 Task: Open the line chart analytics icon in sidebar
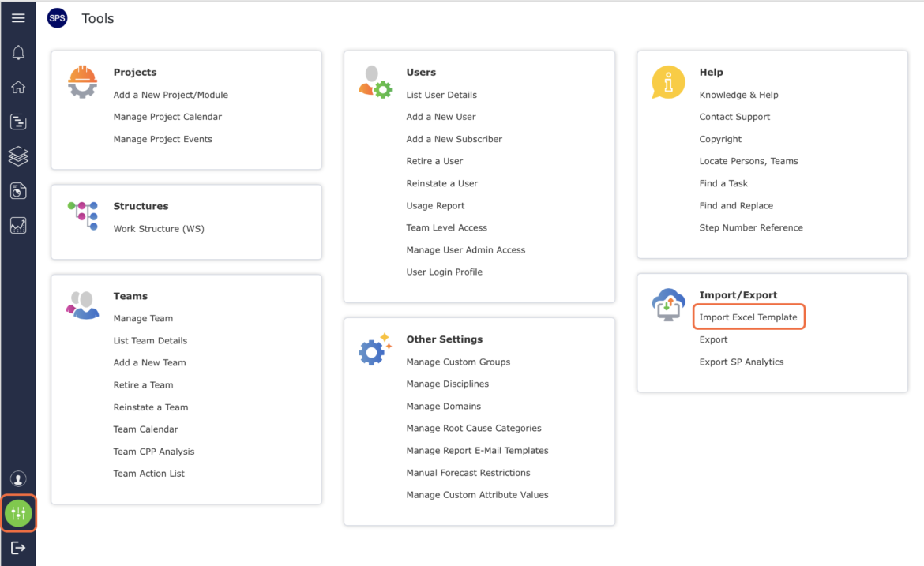tap(18, 226)
